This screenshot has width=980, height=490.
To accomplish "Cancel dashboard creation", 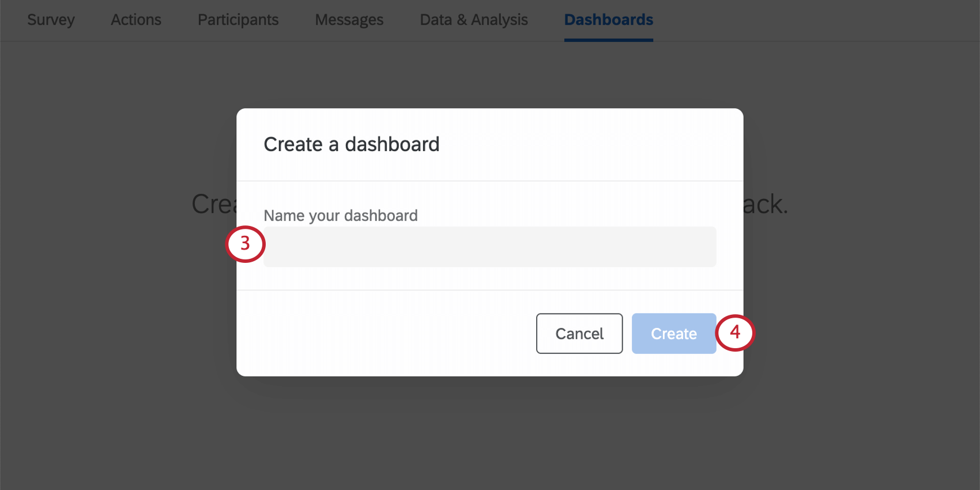I will pos(579,333).
